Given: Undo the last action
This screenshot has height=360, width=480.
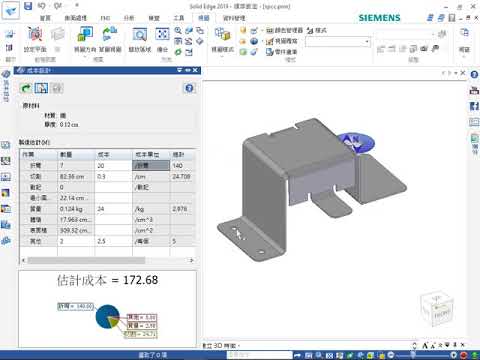Looking at the screenshot, I should pos(41,6).
